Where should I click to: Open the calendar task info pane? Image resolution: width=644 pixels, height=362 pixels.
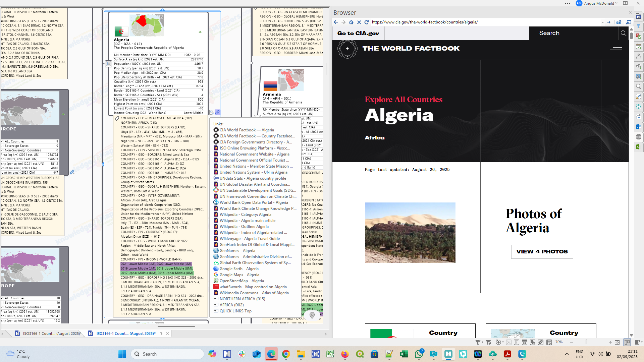tap(639, 46)
